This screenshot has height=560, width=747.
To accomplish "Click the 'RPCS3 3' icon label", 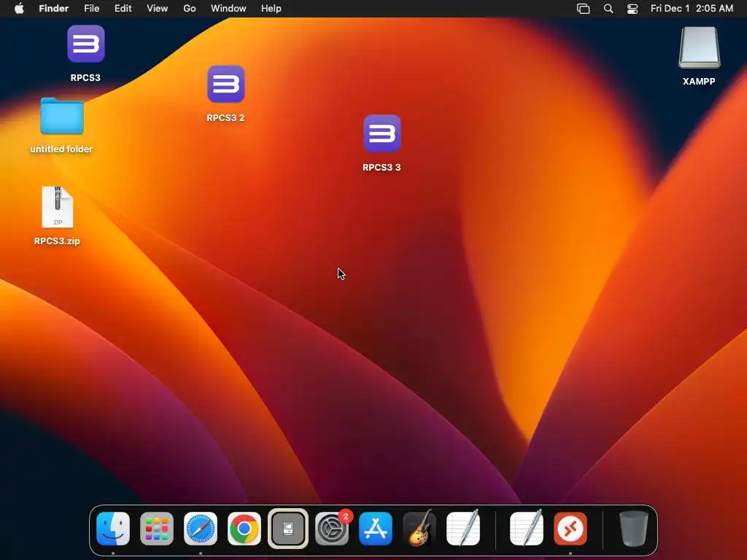I will pos(382,168).
